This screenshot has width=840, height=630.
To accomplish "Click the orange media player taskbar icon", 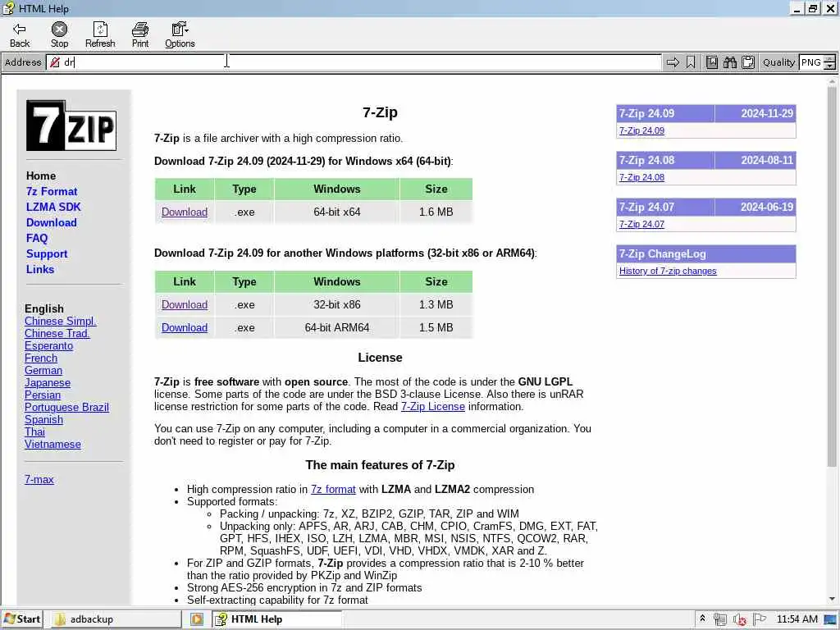I will click(197, 619).
